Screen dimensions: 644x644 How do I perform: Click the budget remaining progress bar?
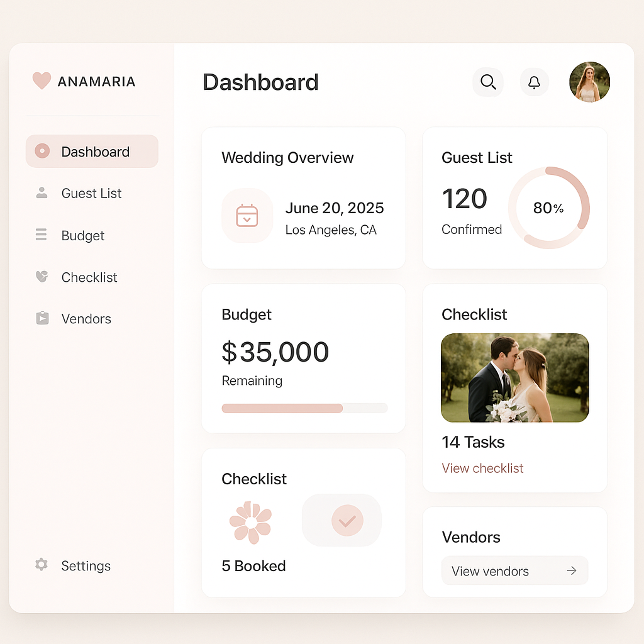click(x=304, y=408)
